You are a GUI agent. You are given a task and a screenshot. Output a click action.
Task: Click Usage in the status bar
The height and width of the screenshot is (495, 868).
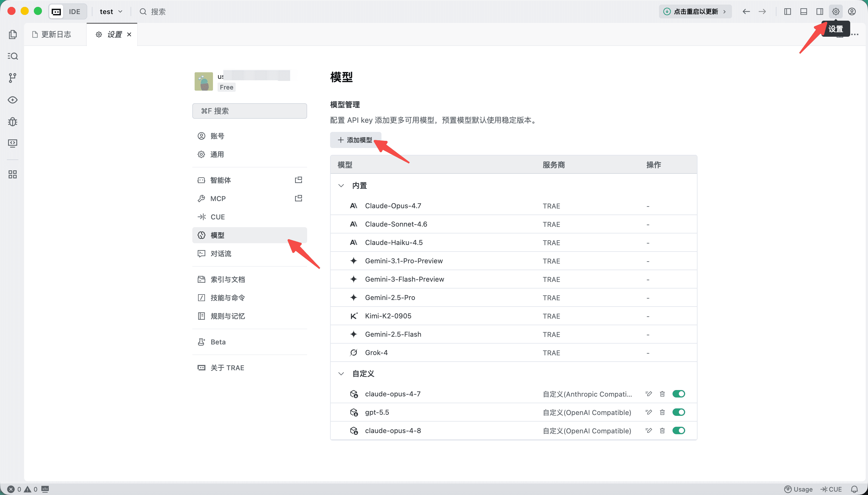[798, 489]
